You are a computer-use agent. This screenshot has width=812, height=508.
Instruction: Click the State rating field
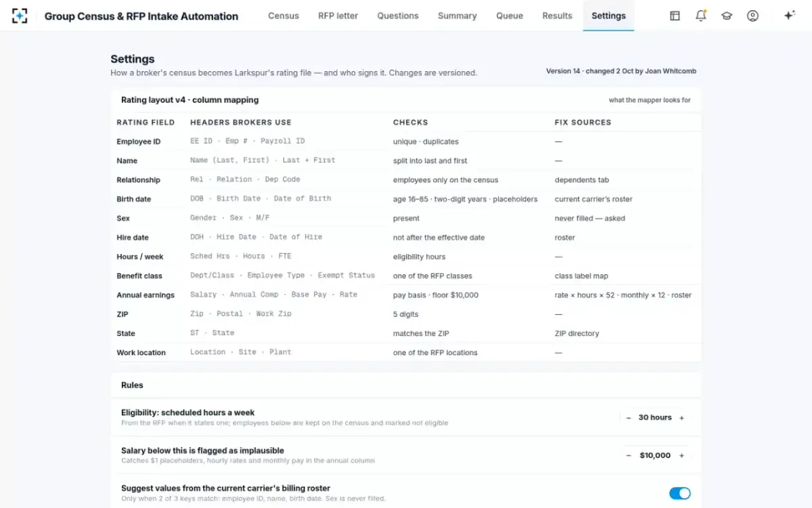point(126,333)
